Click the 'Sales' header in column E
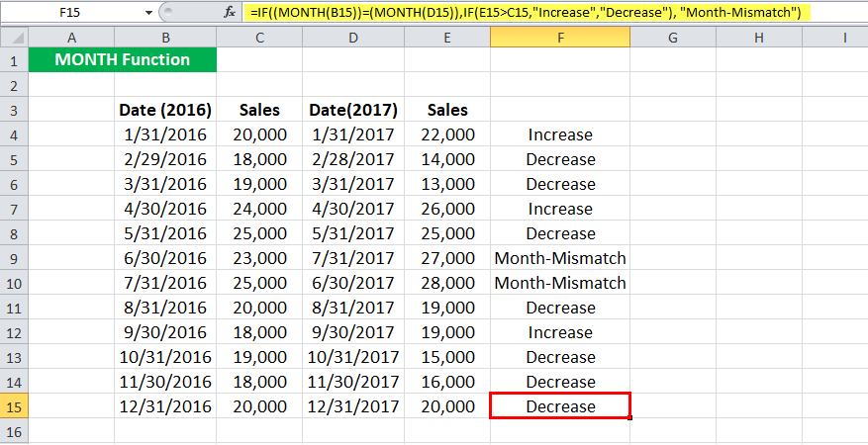Screen dimensions: 868x445 tap(447, 110)
